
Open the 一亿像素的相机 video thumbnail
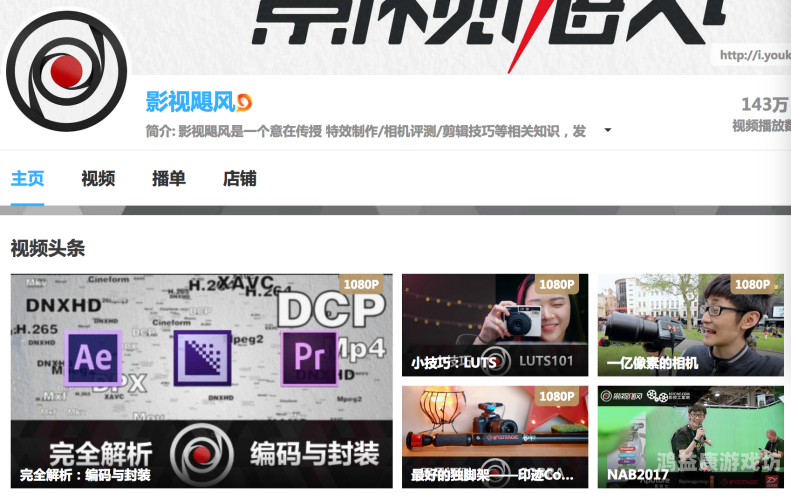pos(691,325)
